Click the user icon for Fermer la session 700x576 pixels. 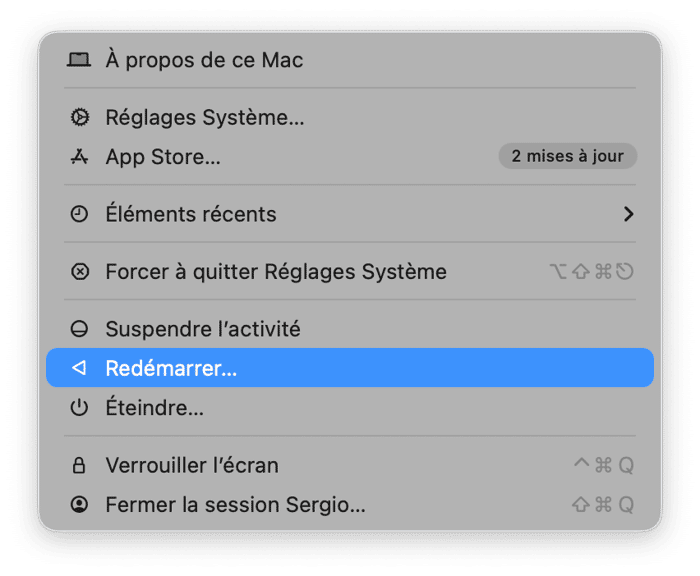79,505
